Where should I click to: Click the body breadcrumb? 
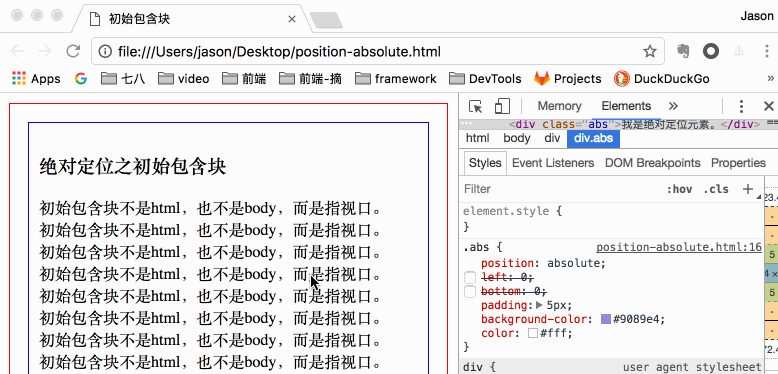pyautogui.click(x=517, y=138)
